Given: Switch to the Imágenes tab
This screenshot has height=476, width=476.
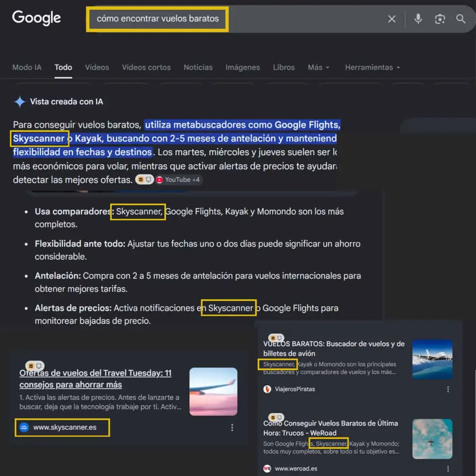Looking at the screenshot, I should click(242, 67).
